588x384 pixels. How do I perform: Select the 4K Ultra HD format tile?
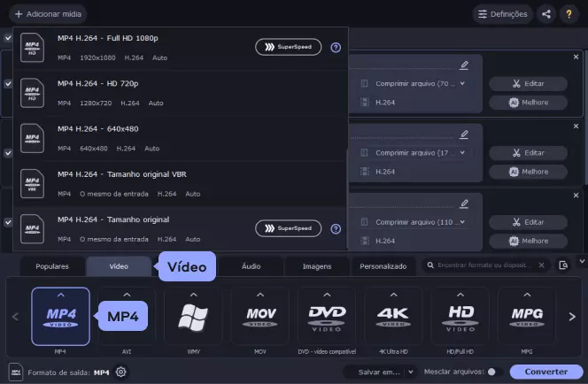coord(393,317)
